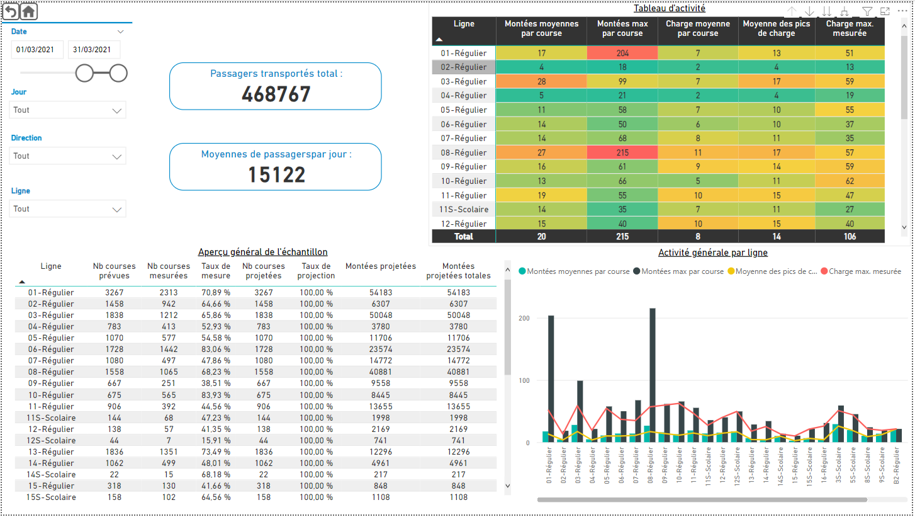The image size is (915, 517).
Task: Go to next level double-arrow icon
Action: 828,11
